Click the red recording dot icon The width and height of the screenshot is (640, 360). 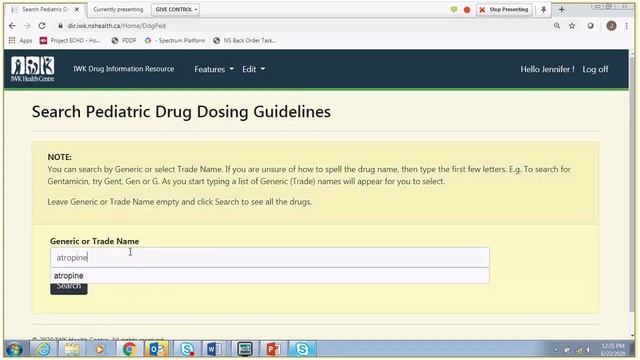click(467, 9)
